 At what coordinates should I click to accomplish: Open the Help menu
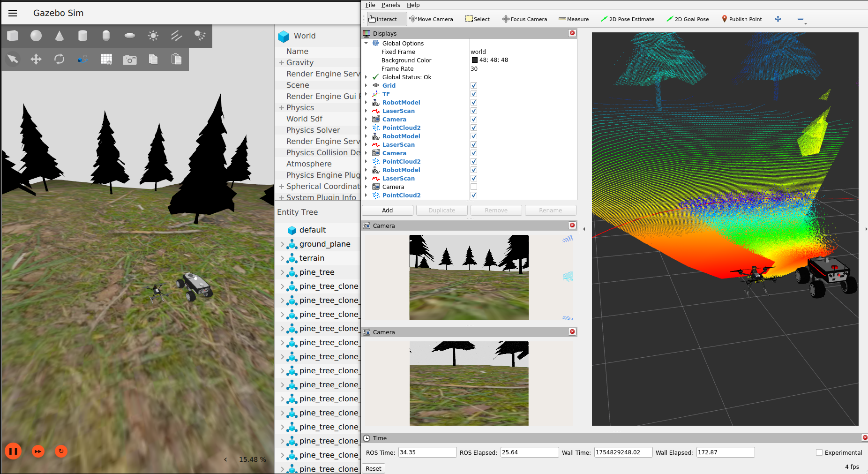[x=413, y=5]
